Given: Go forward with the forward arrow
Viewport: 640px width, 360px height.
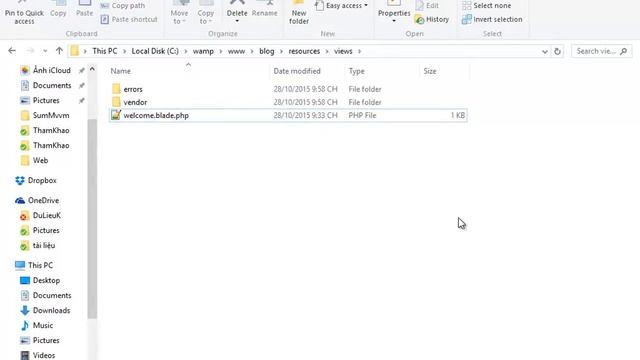Looking at the screenshot, I should (x=30, y=51).
